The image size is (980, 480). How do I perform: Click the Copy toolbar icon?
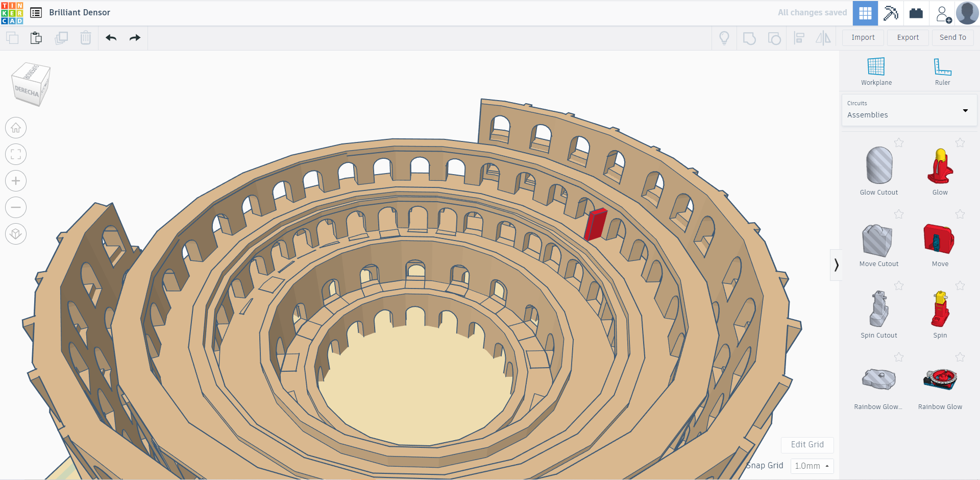tap(12, 38)
